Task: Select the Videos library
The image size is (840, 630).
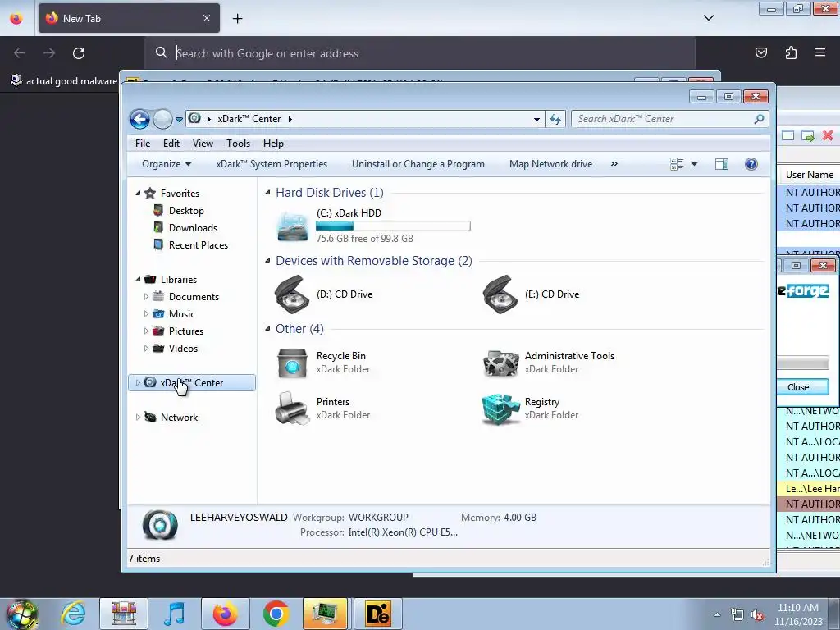Action: point(183,348)
